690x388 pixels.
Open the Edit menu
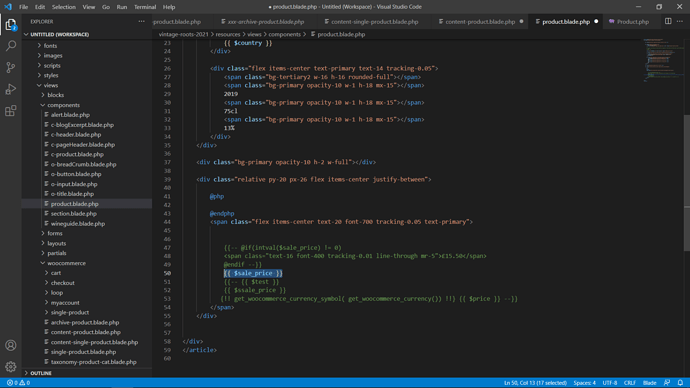40,7
